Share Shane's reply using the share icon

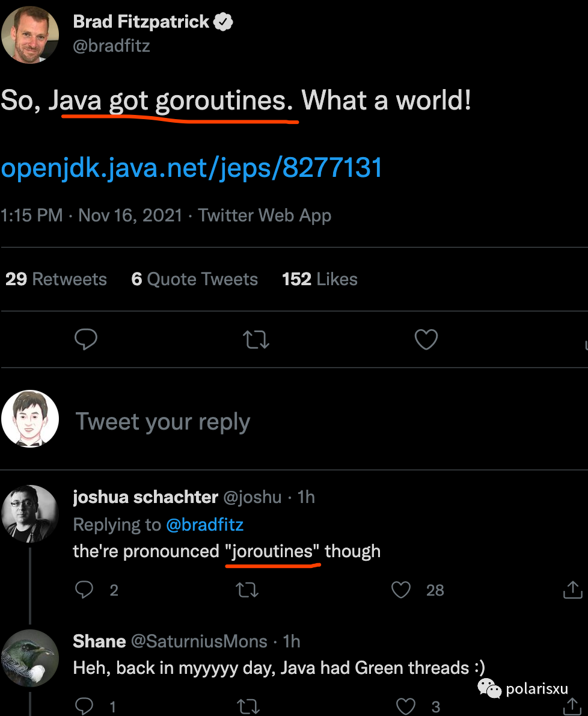coord(572,705)
